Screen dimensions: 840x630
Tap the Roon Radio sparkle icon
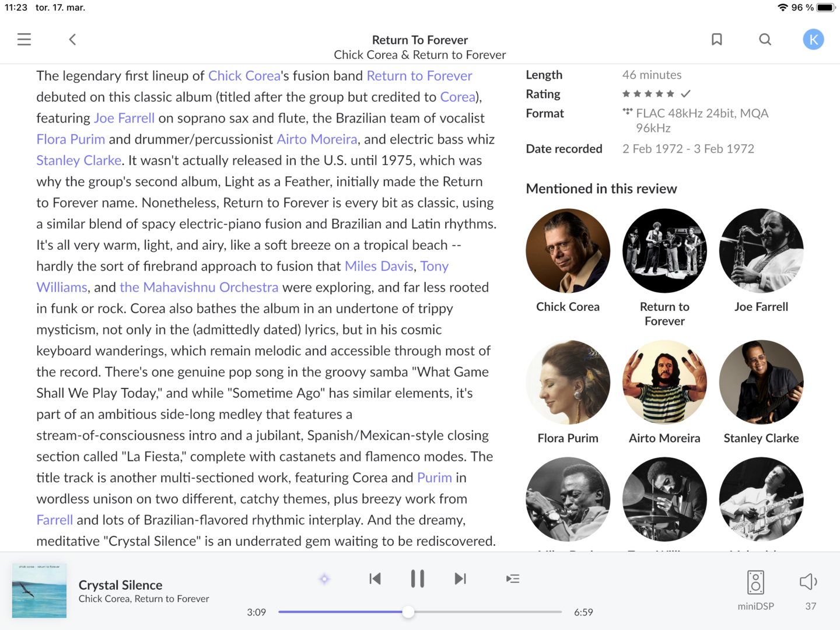[x=324, y=579]
